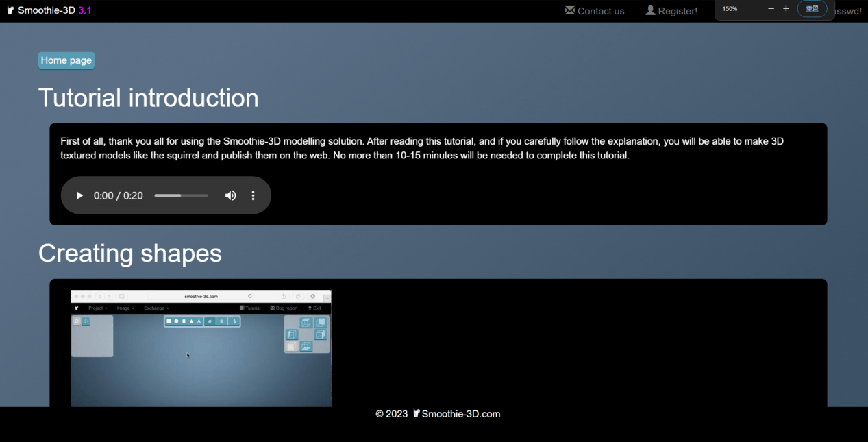This screenshot has height=442, width=868.
Task: Open the Contact us menu item
Action: tap(600, 11)
